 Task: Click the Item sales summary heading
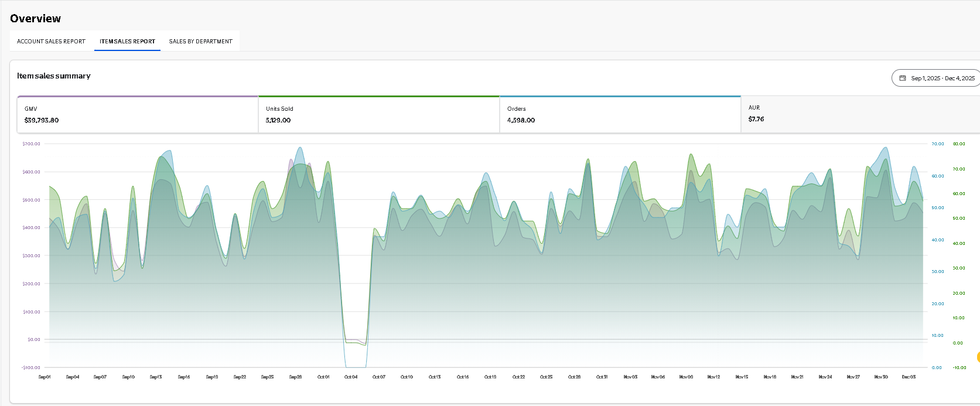54,76
